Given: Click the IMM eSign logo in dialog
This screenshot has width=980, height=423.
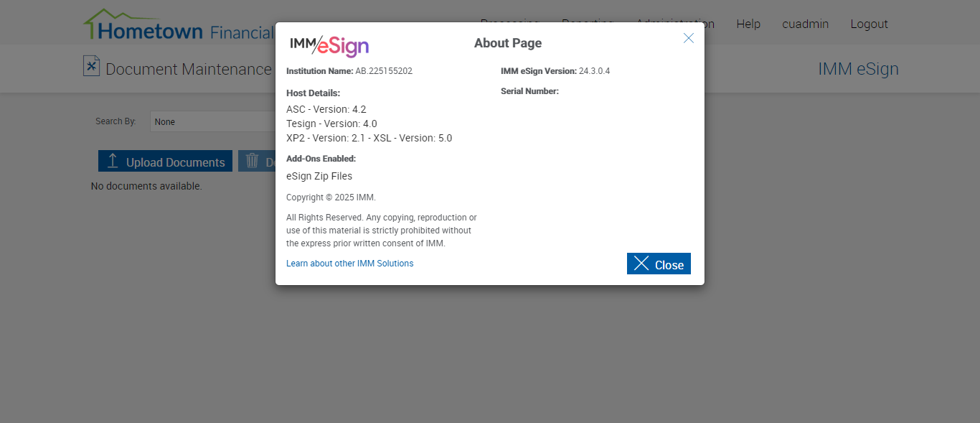Looking at the screenshot, I should [x=329, y=46].
